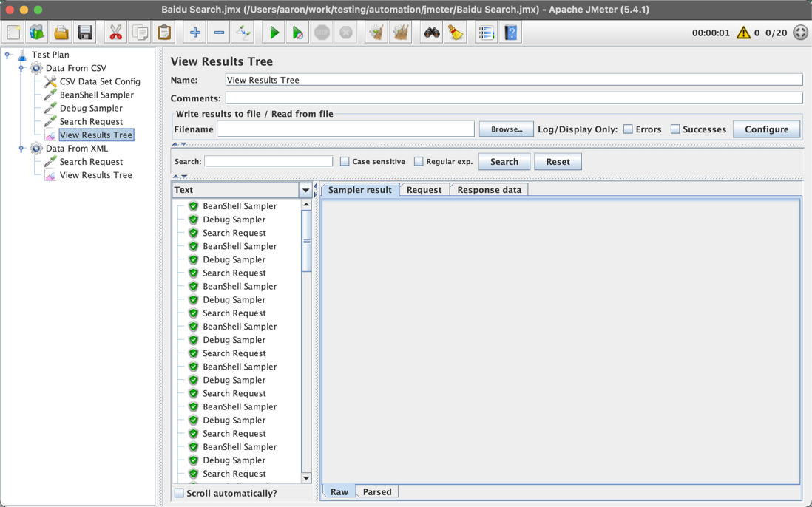Image resolution: width=812 pixels, height=507 pixels.
Task: Click the Cut scissors icon
Action: [116, 33]
